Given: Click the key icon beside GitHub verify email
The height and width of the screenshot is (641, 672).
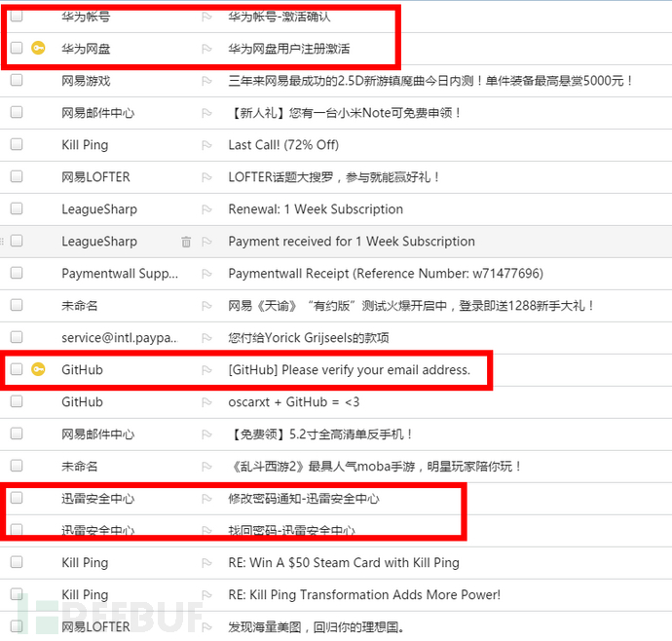Looking at the screenshot, I should click(38, 369).
